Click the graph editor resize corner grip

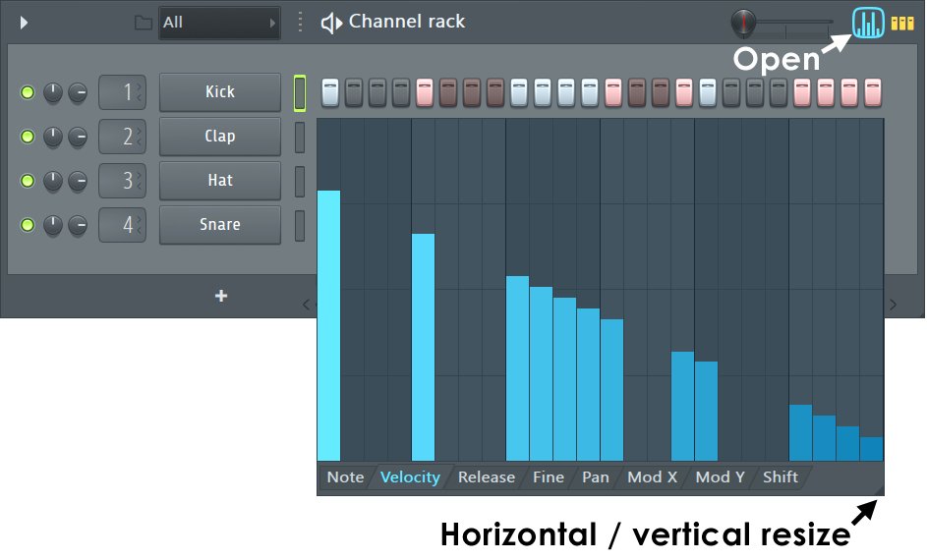[878, 489]
